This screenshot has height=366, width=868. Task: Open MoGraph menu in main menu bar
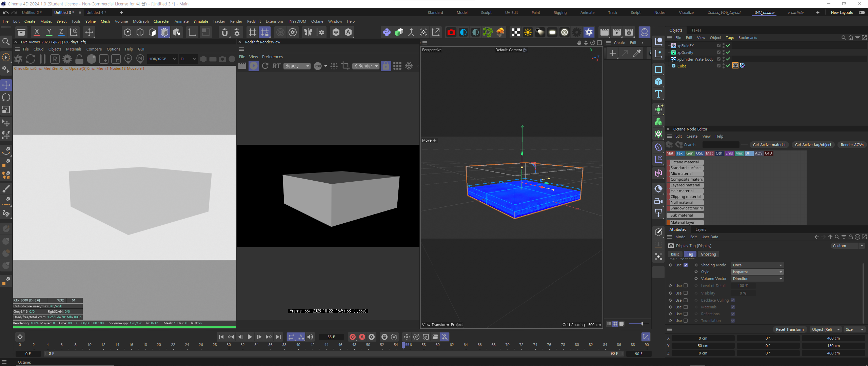141,21
